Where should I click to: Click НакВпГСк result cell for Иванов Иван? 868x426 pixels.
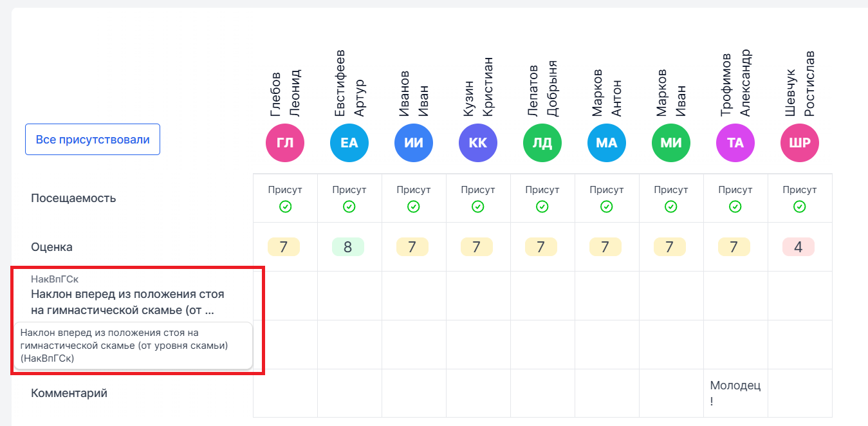414,295
